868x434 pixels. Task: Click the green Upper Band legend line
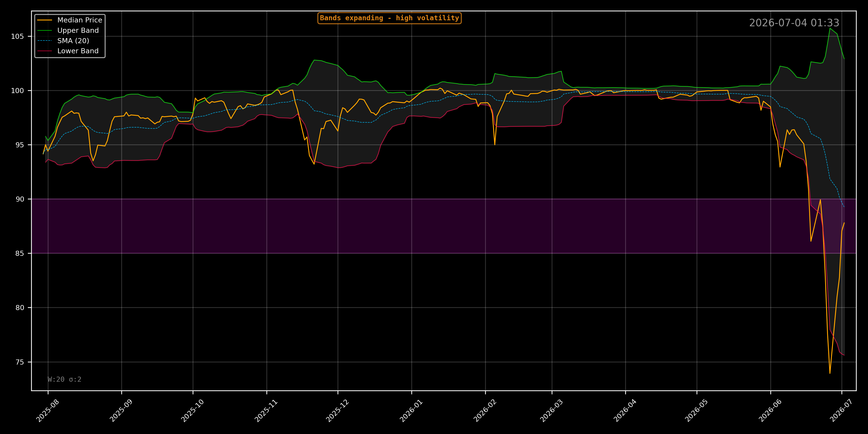click(44, 31)
